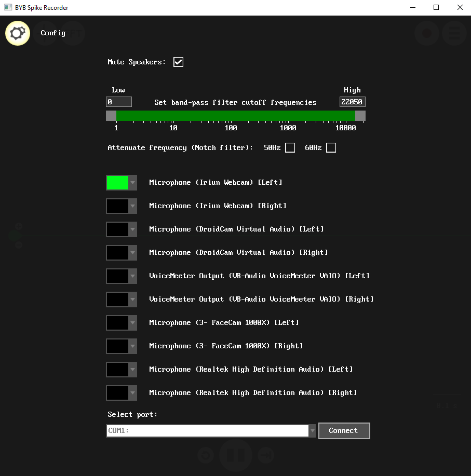This screenshot has width=471, height=476.
Task: Open dropdown for Realtek Audio Right channel
Action: pos(133,393)
